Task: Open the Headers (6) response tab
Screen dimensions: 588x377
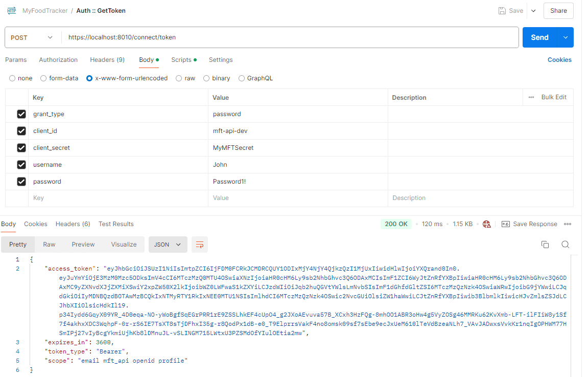Action: 73,224
